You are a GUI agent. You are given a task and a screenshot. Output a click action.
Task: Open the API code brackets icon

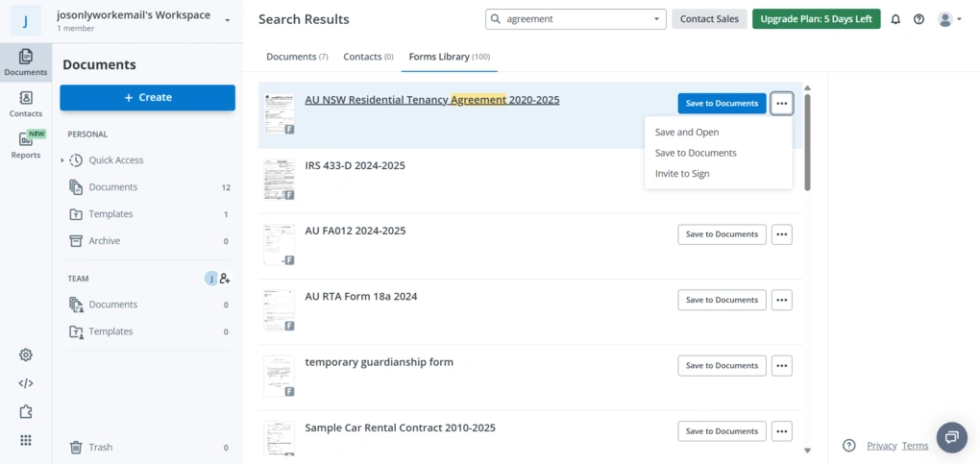26,383
